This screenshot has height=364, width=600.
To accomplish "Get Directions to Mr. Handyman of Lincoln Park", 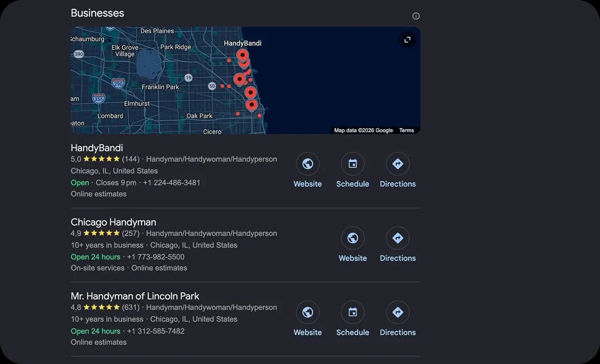I will (397, 313).
